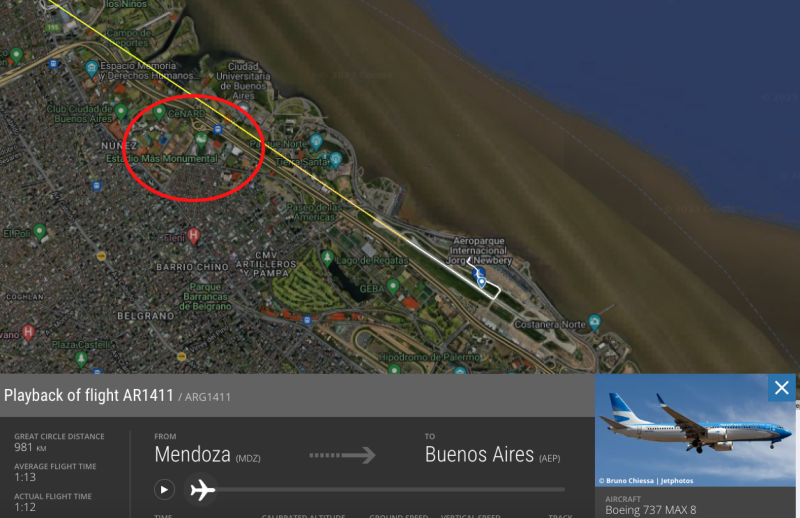Image resolution: width=800 pixels, height=518 pixels.
Task: Select the Parque Norte teal pin
Action: click(316, 142)
